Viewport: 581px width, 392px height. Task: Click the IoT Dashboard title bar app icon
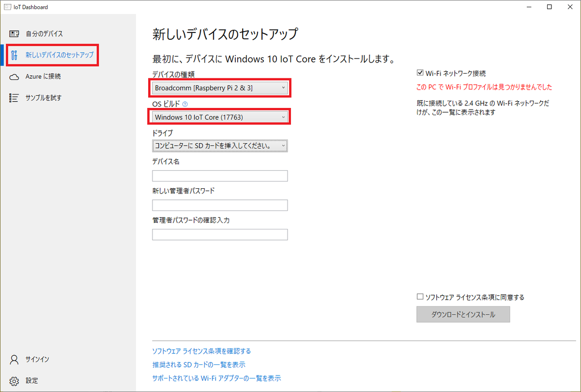click(7, 7)
